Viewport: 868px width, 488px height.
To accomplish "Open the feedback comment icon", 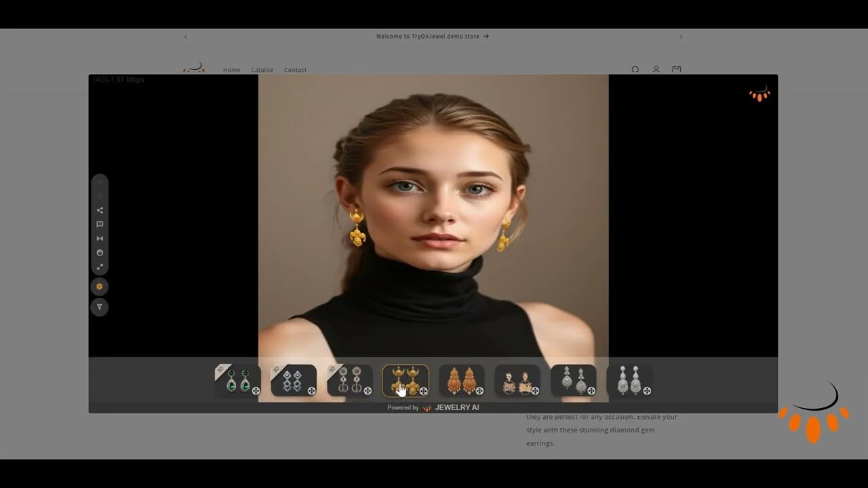I will pos(100,224).
